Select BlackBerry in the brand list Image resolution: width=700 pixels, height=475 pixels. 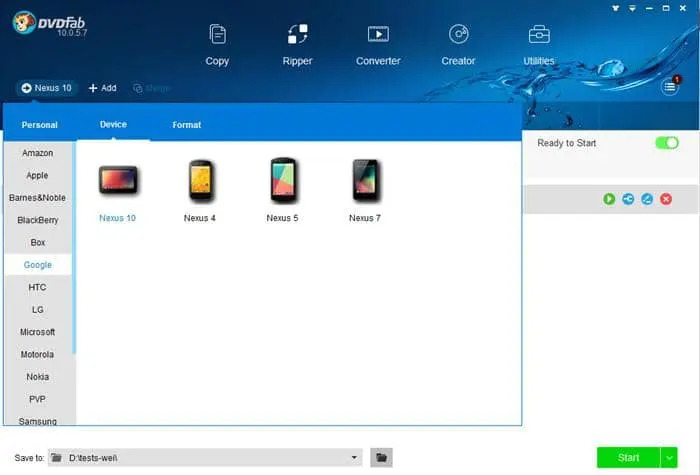pyautogui.click(x=38, y=220)
